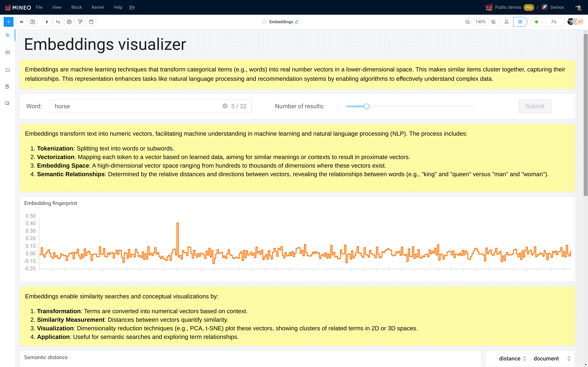The height and width of the screenshot is (367, 588).
Task: Click the Number of results slider handle
Action: click(x=366, y=106)
